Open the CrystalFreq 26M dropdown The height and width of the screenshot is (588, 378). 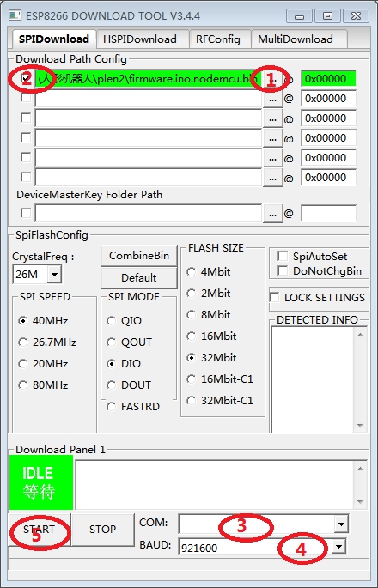click(x=54, y=275)
